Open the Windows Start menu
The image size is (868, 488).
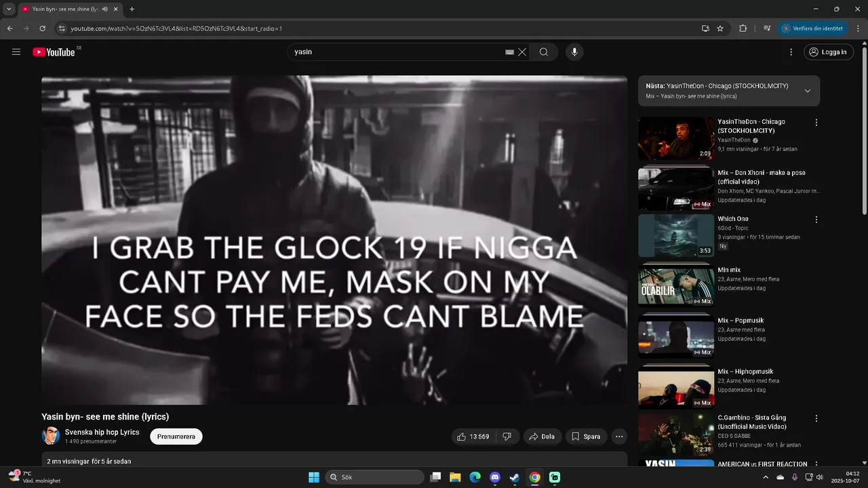(x=314, y=477)
